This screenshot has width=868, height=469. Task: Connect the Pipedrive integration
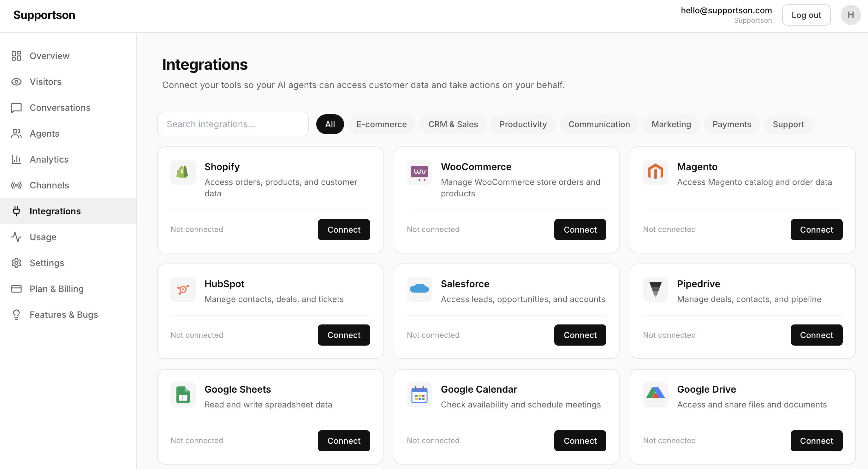coord(817,335)
